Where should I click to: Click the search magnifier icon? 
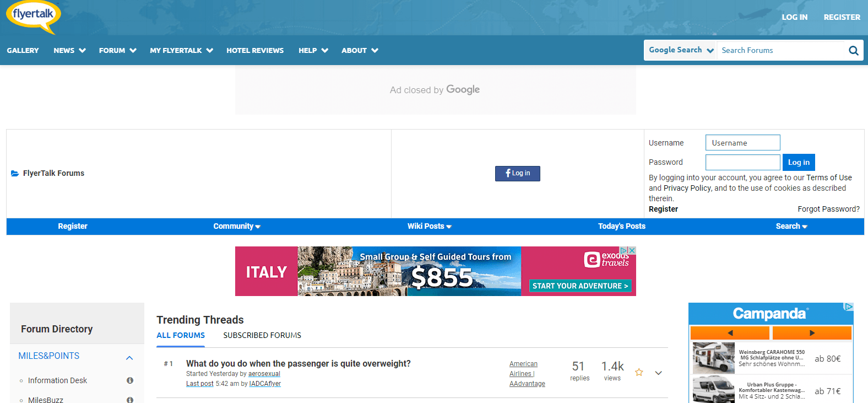[854, 50]
